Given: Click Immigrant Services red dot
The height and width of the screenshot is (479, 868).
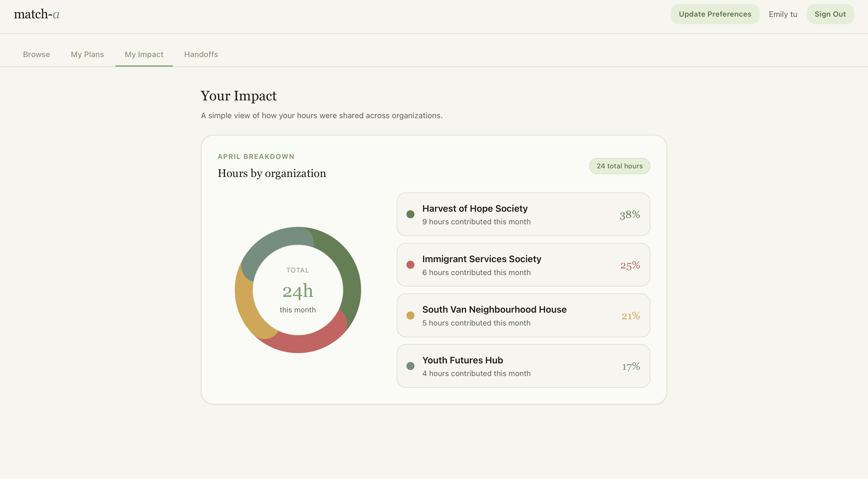Looking at the screenshot, I should point(410,265).
